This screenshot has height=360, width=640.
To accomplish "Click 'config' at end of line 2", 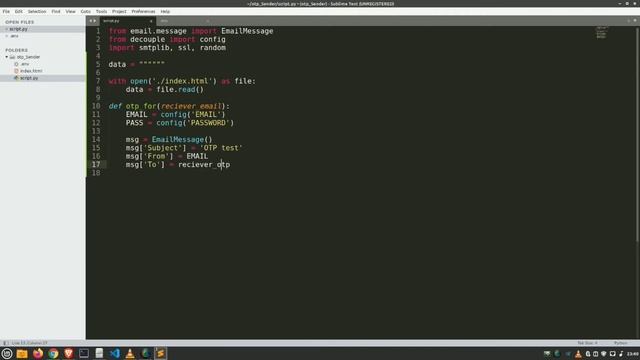I will (212, 40).
